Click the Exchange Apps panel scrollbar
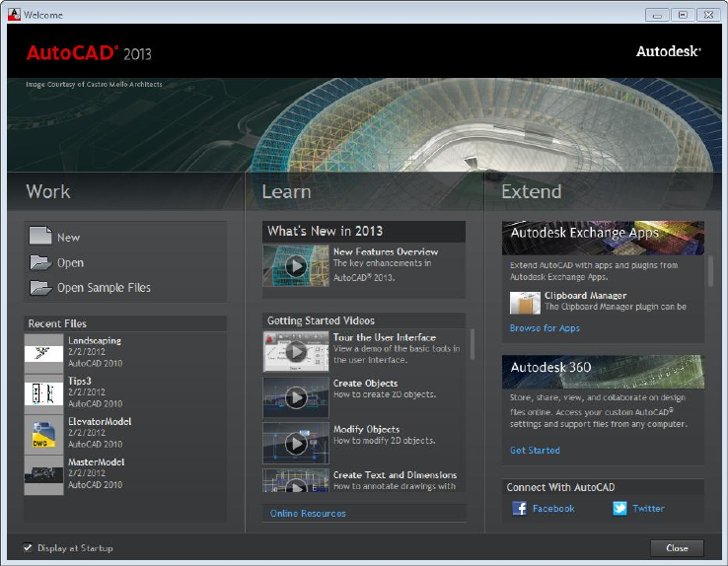 pyautogui.click(x=710, y=271)
